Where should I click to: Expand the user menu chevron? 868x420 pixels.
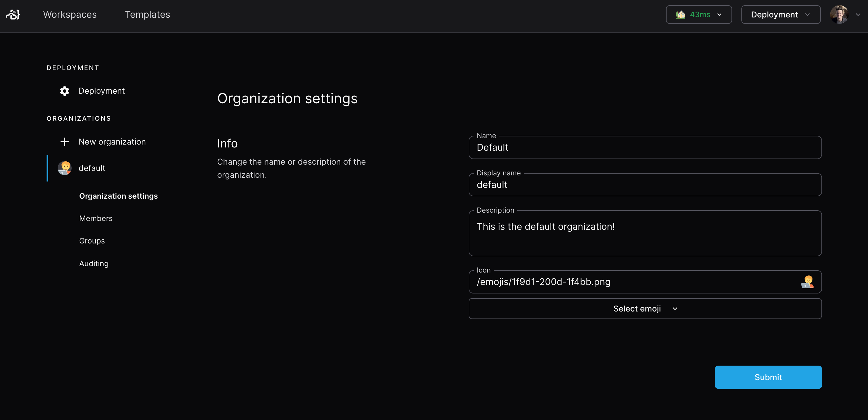pos(858,15)
